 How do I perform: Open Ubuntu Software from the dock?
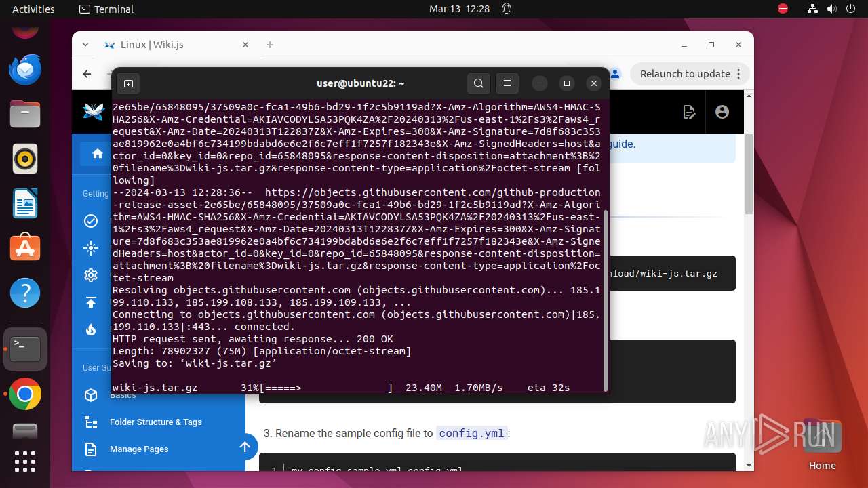click(x=25, y=248)
